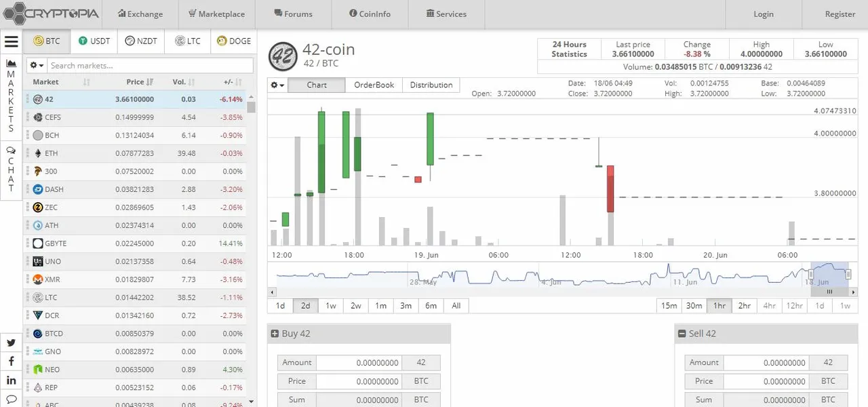The width and height of the screenshot is (868, 407).
Task: Set chart range to 2d
Action: click(306, 305)
